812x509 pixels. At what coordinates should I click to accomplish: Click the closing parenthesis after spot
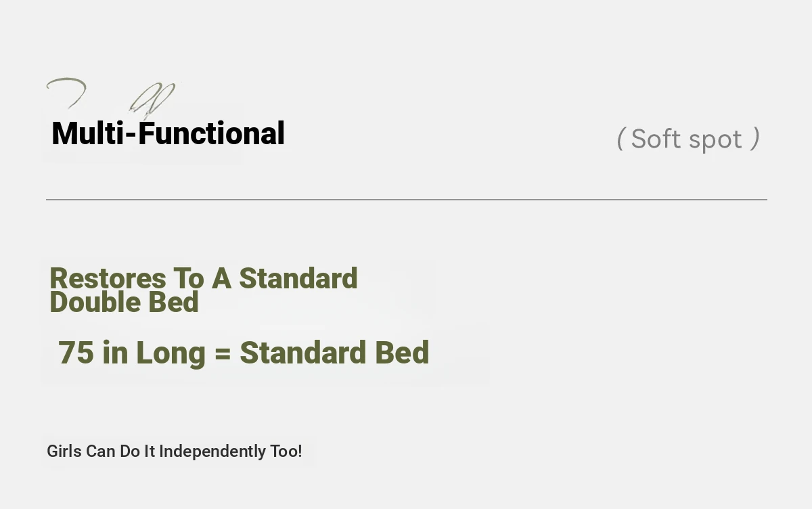pyautogui.click(x=756, y=139)
